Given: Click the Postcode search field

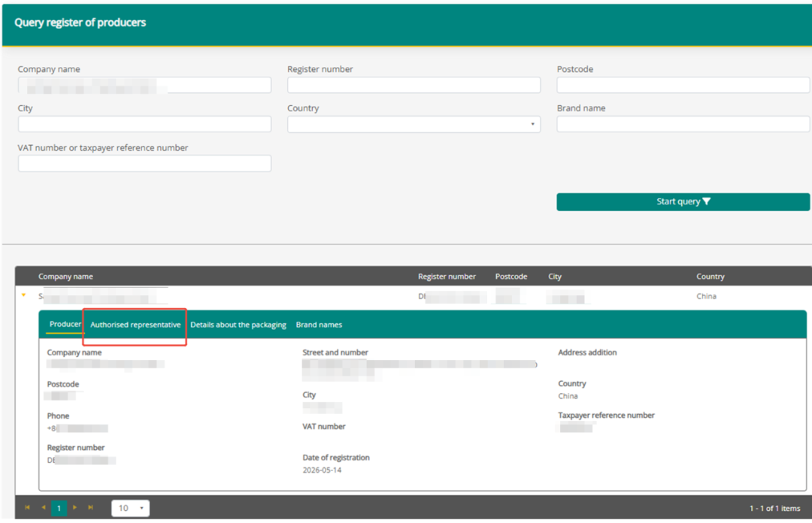Looking at the screenshot, I should pos(683,85).
